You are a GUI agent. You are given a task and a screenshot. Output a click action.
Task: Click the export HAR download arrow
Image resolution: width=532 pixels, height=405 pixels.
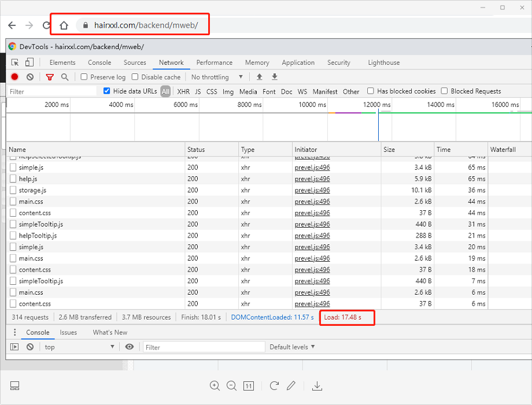click(x=275, y=77)
